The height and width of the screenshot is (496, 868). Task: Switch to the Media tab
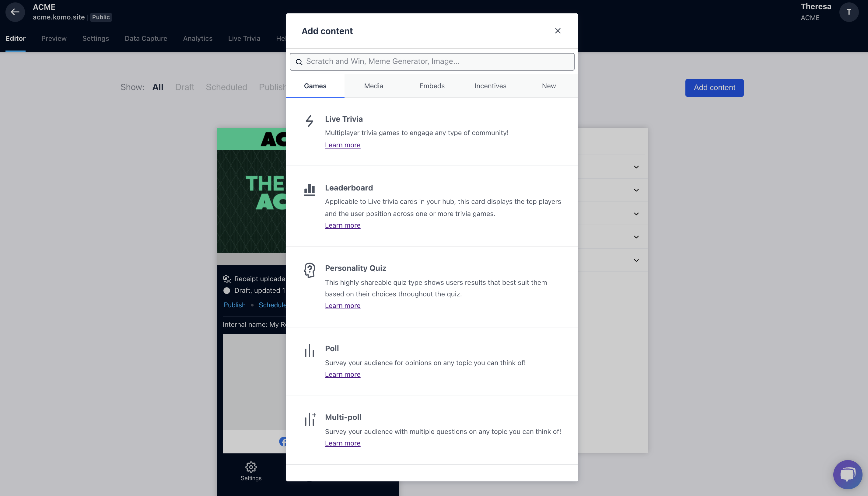pos(373,86)
